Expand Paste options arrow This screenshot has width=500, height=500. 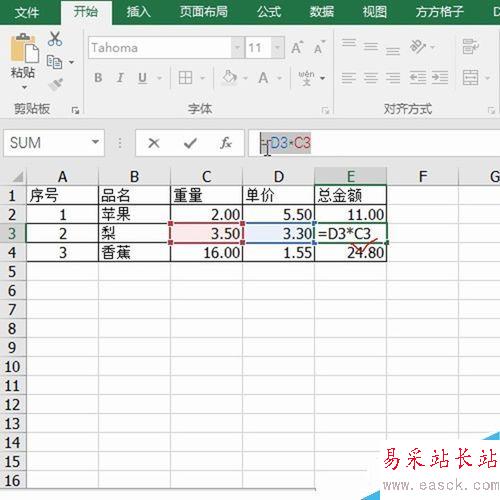[x=24, y=88]
